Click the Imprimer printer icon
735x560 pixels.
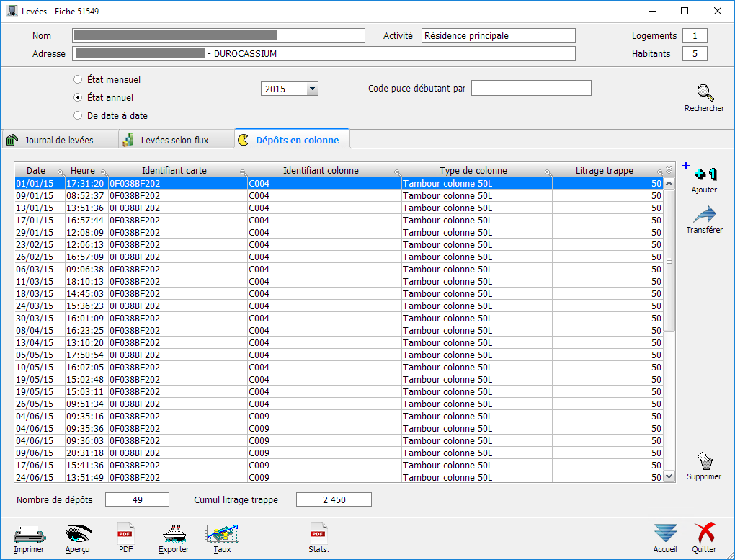(29, 535)
